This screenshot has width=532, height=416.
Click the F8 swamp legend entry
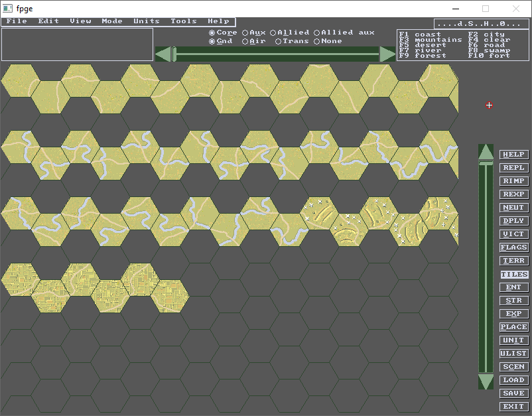point(490,50)
